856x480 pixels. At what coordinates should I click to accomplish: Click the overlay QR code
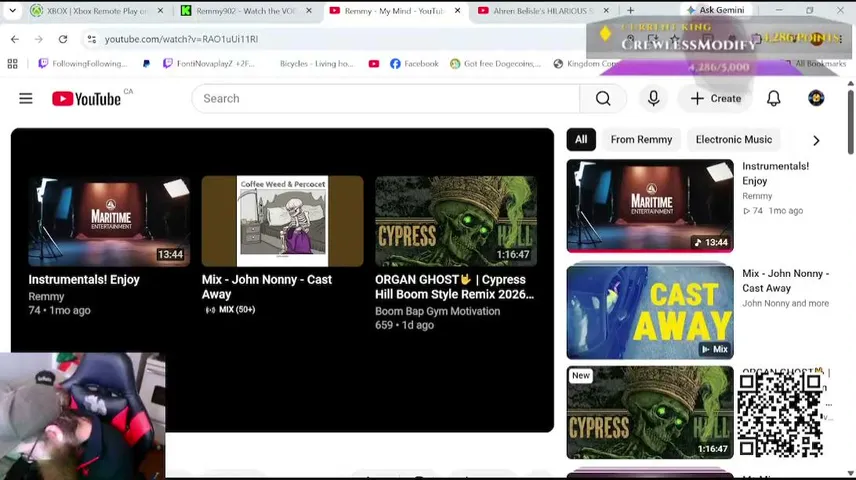[x=780, y=415]
